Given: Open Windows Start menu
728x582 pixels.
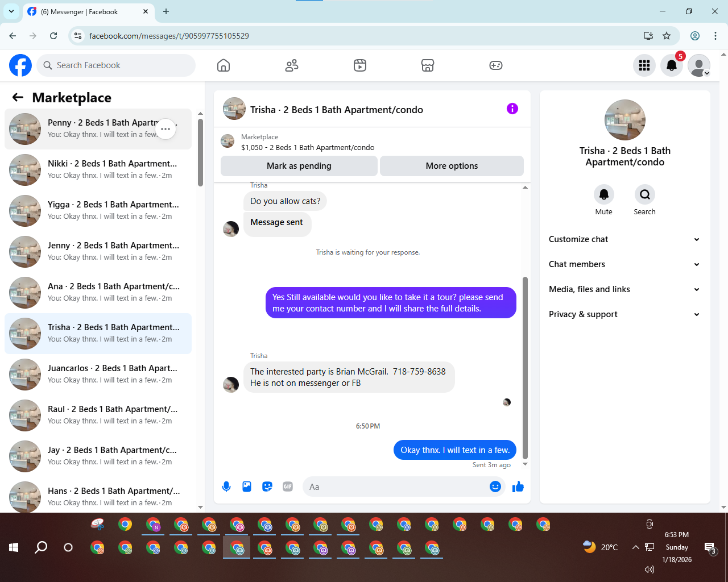Looking at the screenshot, I should coord(14,547).
